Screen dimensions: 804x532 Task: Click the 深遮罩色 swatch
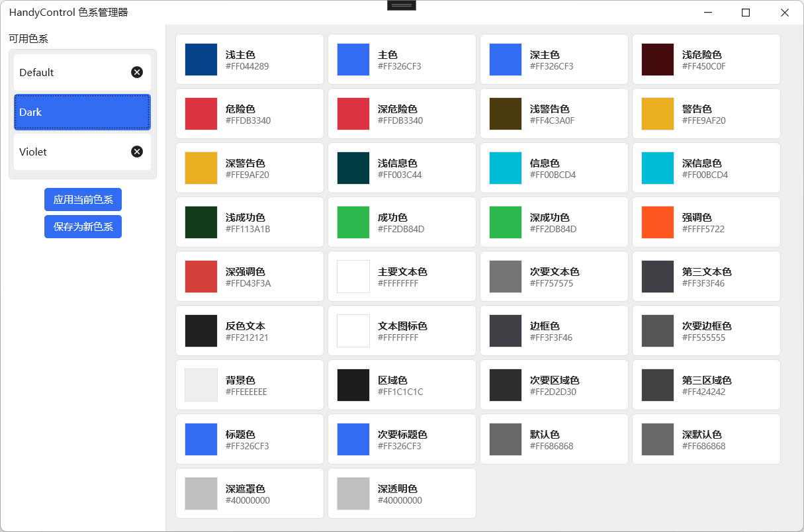coord(201,493)
